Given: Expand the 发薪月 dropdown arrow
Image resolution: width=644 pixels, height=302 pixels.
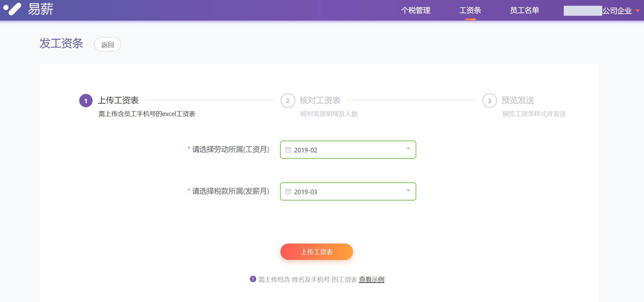Looking at the screenshot, I should coord(408,191).
